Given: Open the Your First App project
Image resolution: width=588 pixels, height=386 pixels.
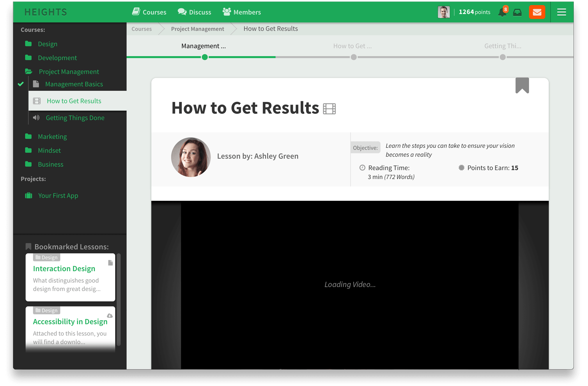Looking at the screenshot, I should click(58, 195).
